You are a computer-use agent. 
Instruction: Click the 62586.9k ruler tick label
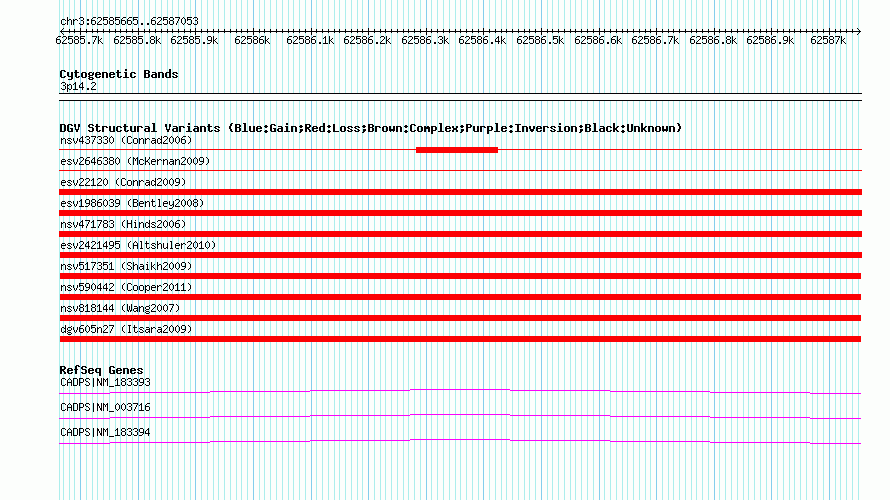770,40
